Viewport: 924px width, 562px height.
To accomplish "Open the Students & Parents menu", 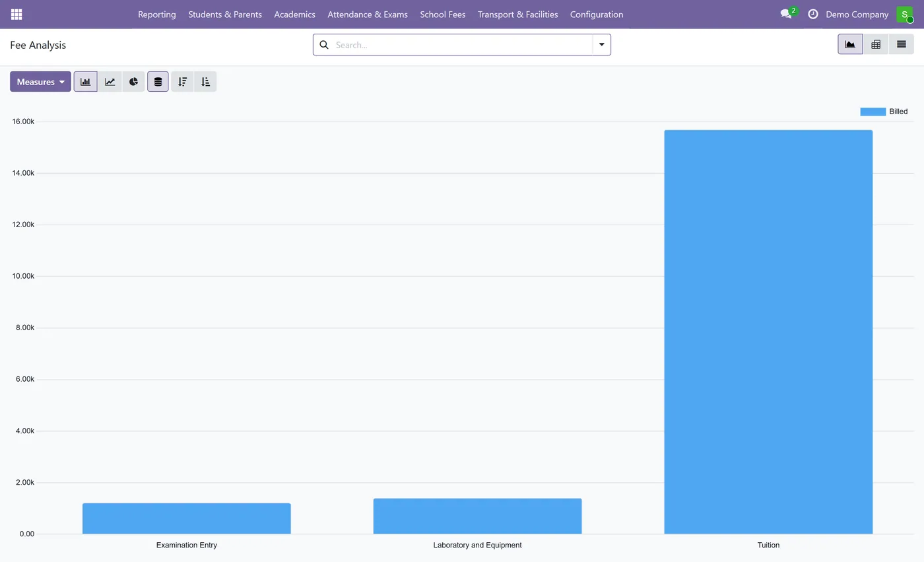I will point(225,14).
